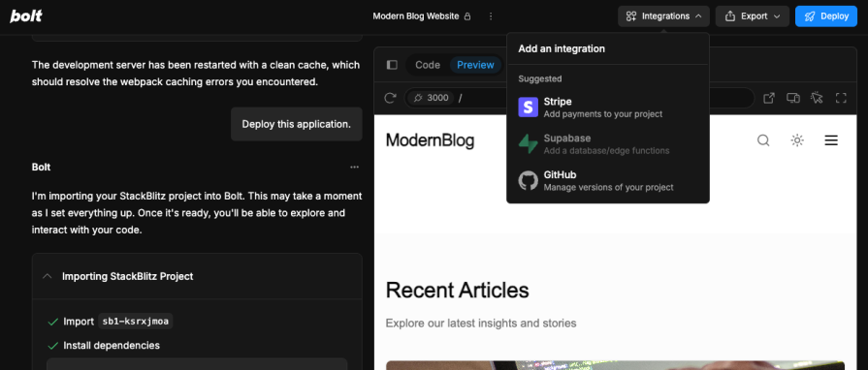Click the blue Deploy button
This screenshot has height=370, width=868.
point(826,16)
